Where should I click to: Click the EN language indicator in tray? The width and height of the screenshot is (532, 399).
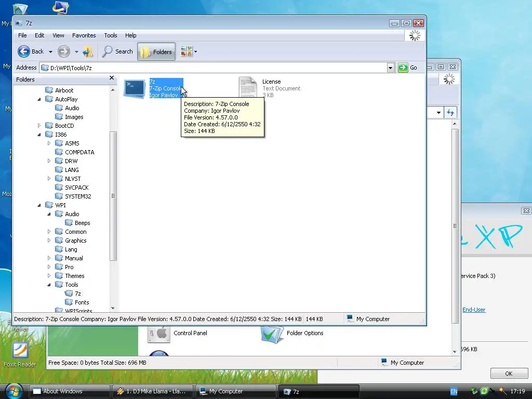[454, 391]
